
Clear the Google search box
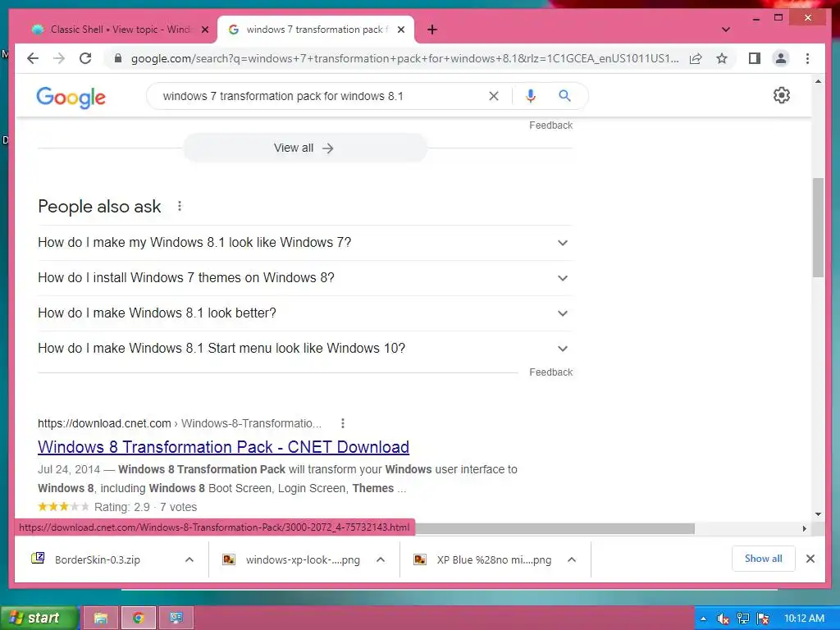click(493, 96)
